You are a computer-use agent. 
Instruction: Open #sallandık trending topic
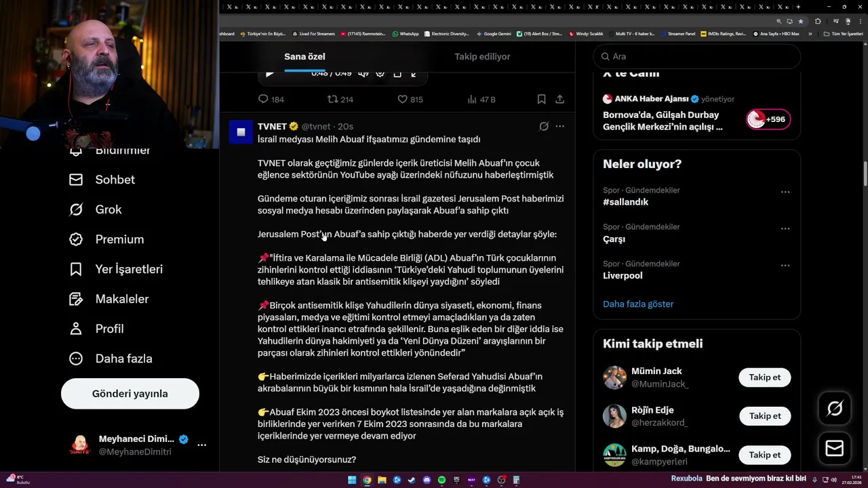(625, 202)
